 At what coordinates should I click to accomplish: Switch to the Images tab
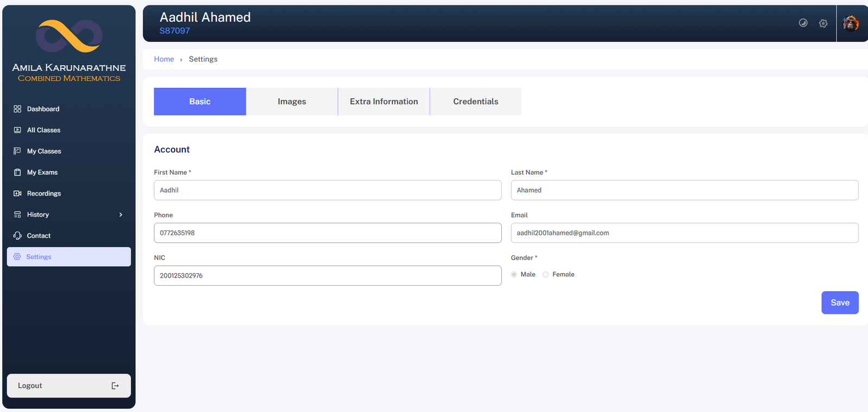pos(292,101)
